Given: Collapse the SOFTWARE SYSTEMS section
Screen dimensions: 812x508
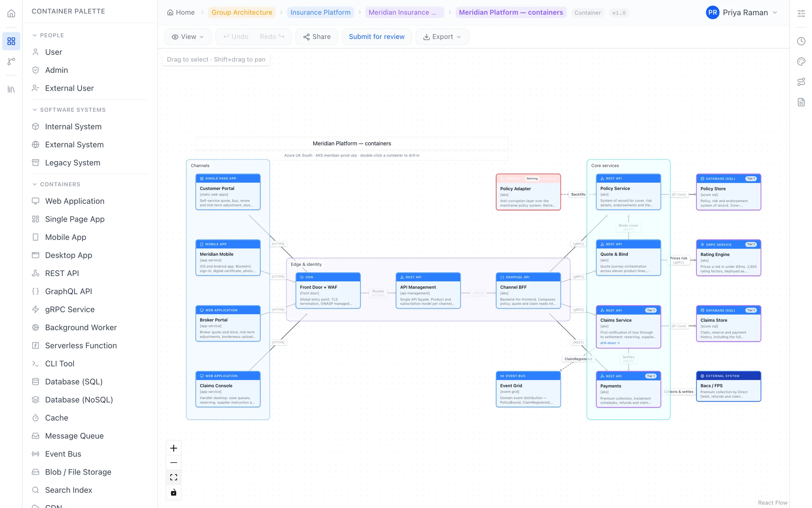Looking at the screenshot, I should (x=69, y=110).
